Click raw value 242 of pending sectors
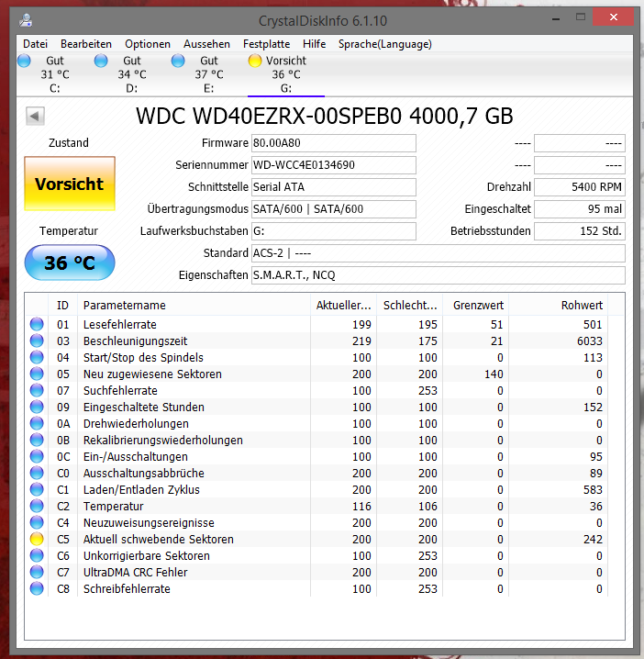This screenshot has height=659, width=644. click(x=593, y=539)
